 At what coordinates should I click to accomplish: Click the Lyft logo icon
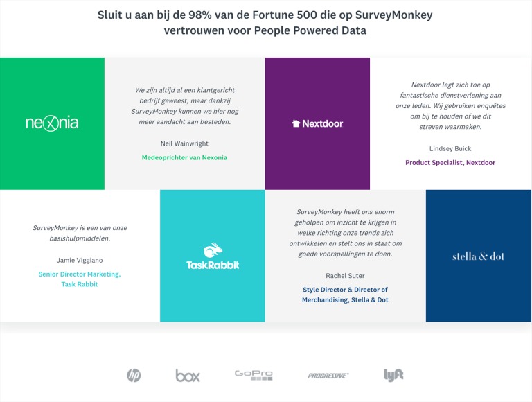(393, 375)
